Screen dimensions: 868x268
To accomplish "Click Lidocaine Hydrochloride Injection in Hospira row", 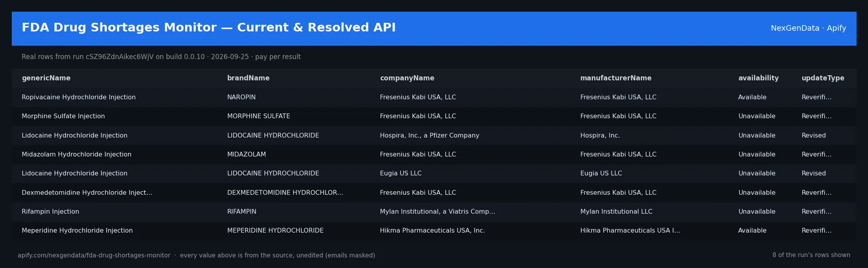I will pos(74,135).
